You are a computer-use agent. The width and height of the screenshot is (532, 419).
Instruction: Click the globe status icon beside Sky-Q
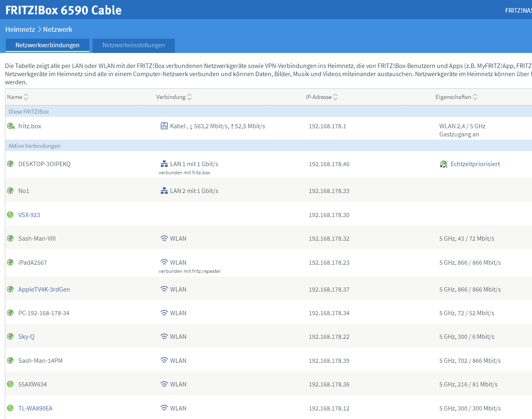(x=11, y=336)
